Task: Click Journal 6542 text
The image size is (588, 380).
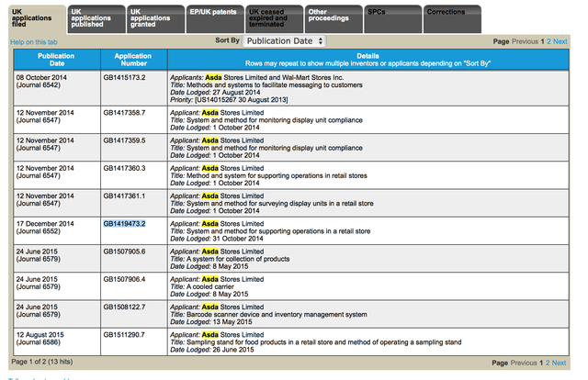Action: tap(39, 85)
